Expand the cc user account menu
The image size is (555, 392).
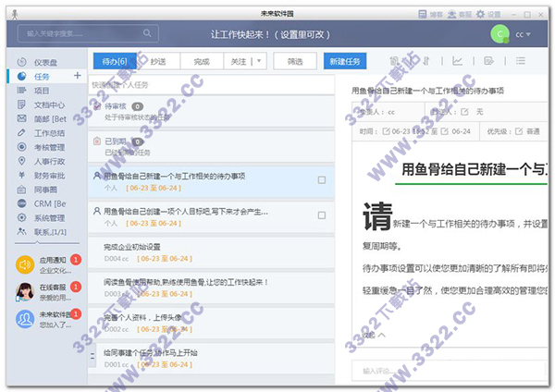point(538,33)
